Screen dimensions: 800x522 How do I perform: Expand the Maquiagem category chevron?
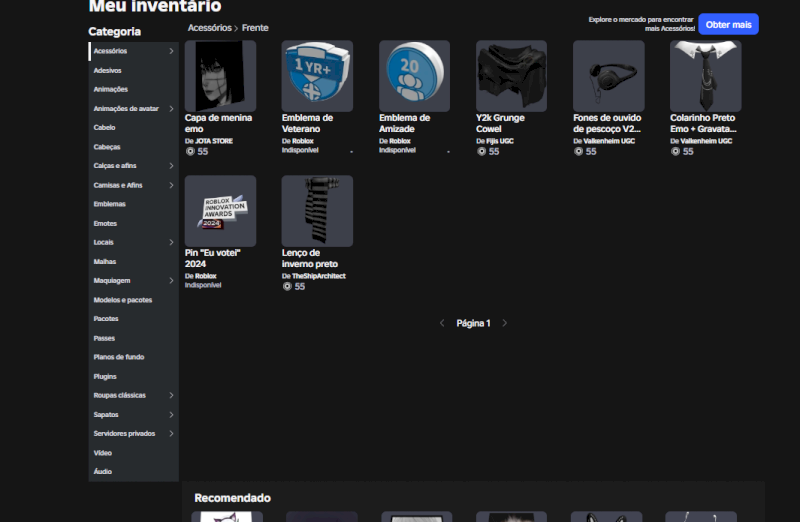point(171,281)
